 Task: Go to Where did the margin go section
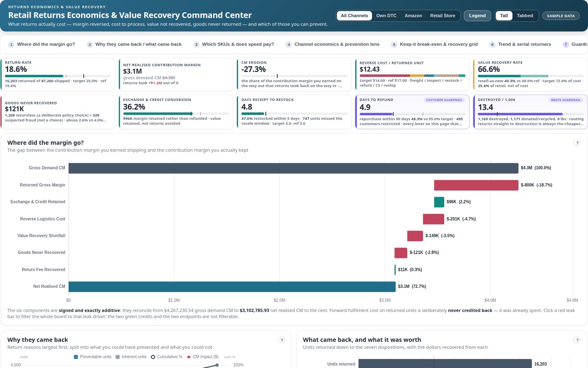[42, 44]
